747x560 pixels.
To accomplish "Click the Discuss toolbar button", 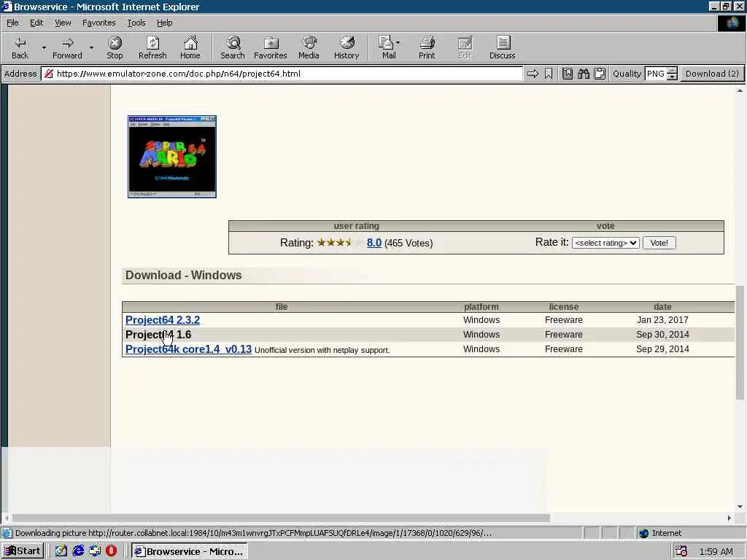I will tap(502, 47).
